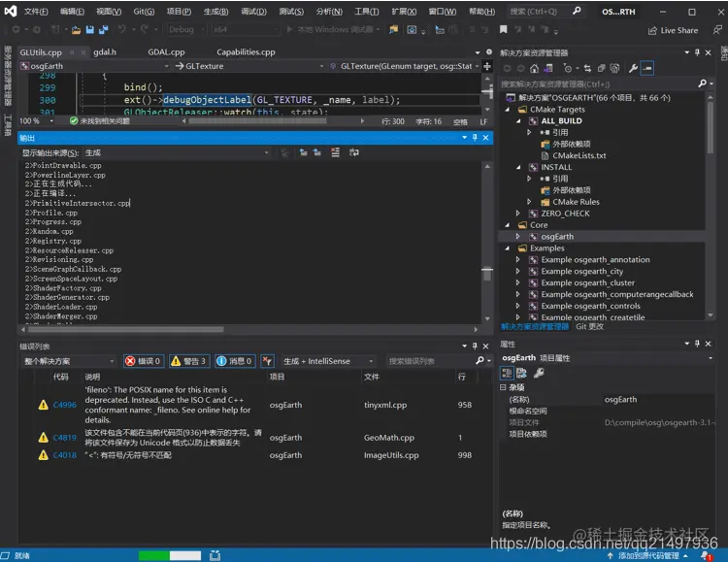The width and height of the screenshot is (728, 562).
Task: Click Clear All icon in Output toolbar
Action: tap(335, 152)
